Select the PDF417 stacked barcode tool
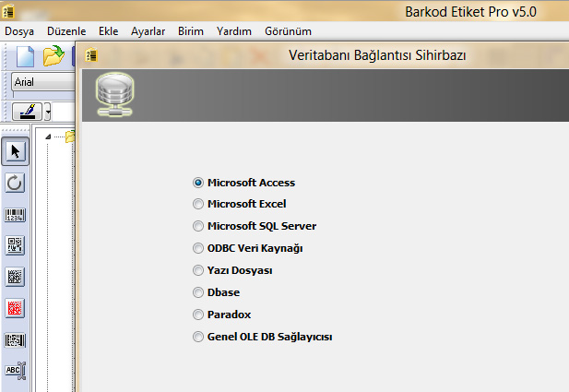569x392 pixels. [15, 340]
